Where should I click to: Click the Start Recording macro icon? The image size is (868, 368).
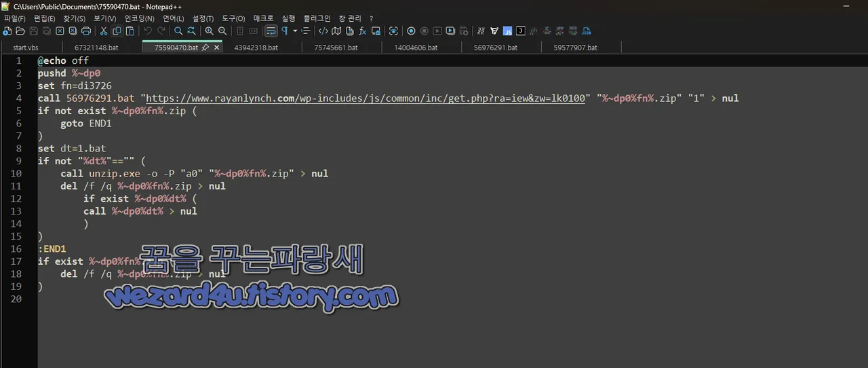pyautogui.click(x=411, y=31)
